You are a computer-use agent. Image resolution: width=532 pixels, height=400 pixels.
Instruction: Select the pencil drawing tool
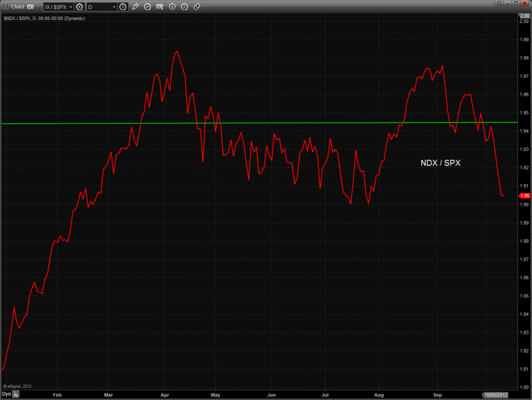135,7
